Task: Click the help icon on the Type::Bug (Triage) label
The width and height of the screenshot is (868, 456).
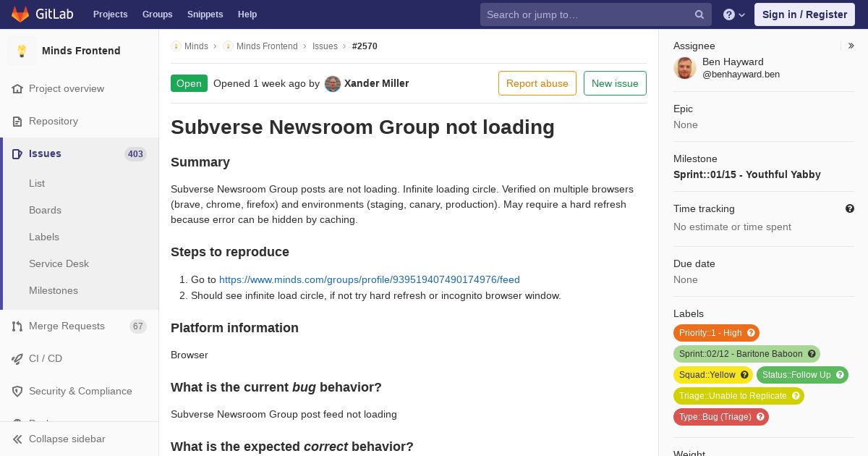Action: (x=760, y=417)
